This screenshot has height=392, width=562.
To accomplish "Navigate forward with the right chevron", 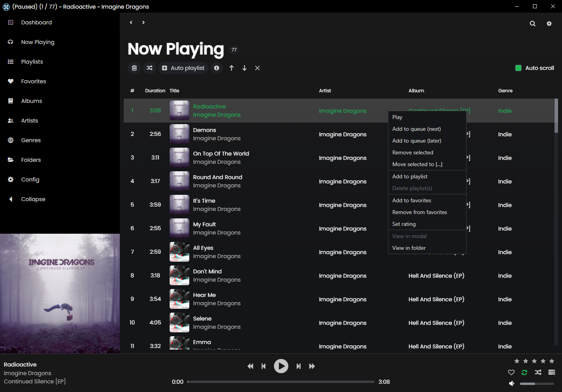I will [143, 22].
